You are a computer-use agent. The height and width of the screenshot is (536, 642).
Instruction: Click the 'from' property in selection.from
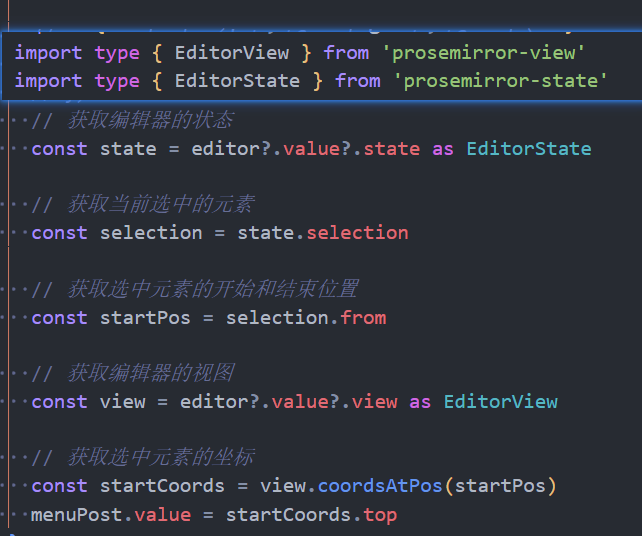tap(363, 317)
